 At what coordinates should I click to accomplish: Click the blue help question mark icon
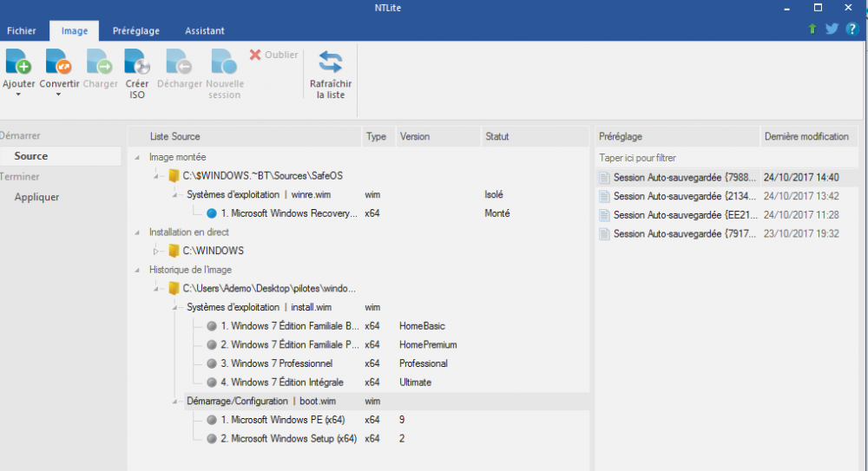(852, 29)
